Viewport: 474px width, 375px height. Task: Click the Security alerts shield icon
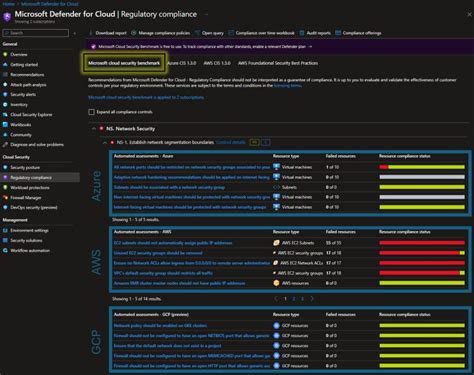(5, 94)
